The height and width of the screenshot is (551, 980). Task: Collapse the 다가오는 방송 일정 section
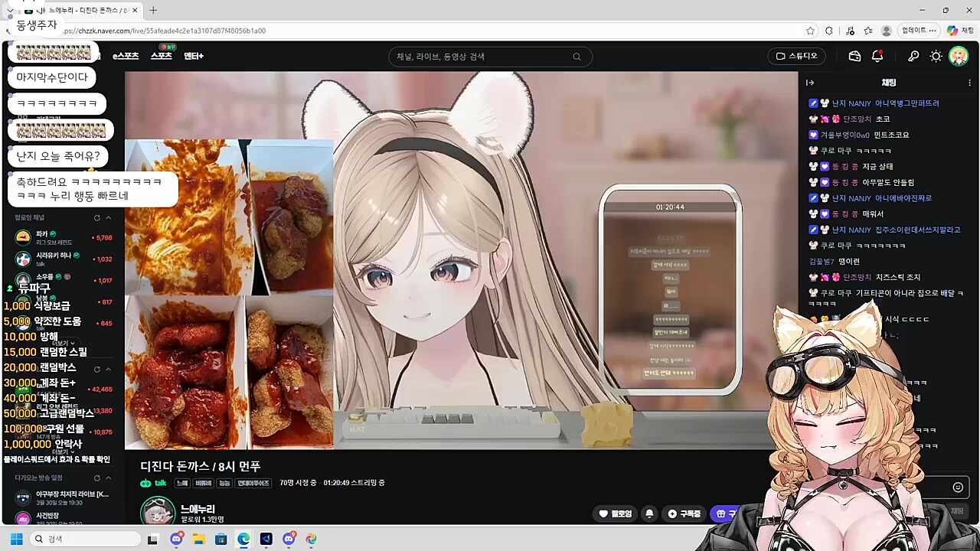click(x=109, y=478)
